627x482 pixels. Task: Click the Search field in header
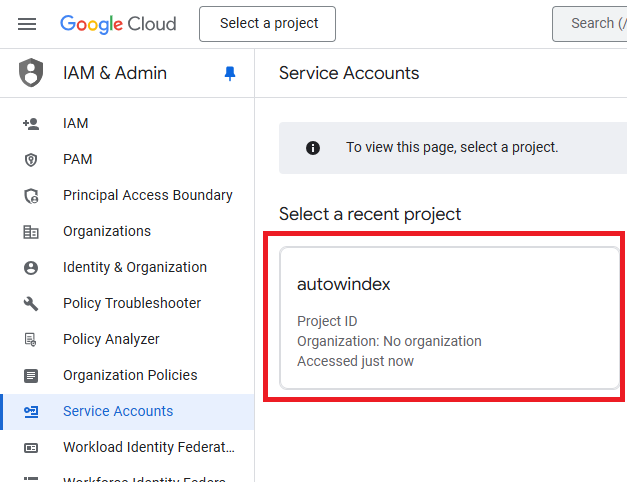(x=589, y=24)
